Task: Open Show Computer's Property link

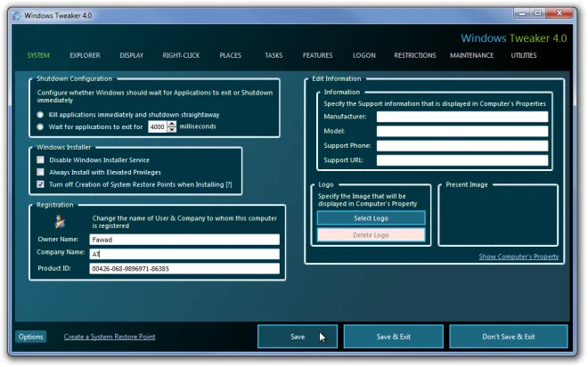Action: pyautogui.click(x=519, y=257)
